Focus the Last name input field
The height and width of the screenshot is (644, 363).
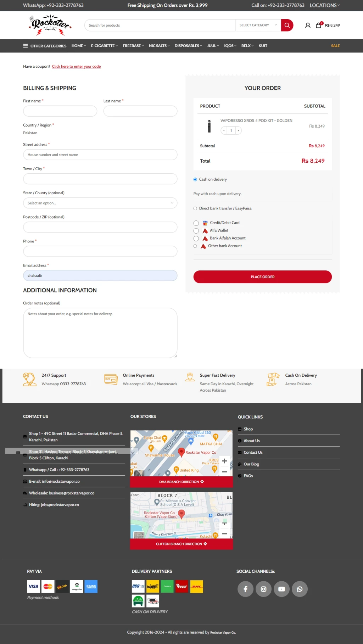(140, 111)
